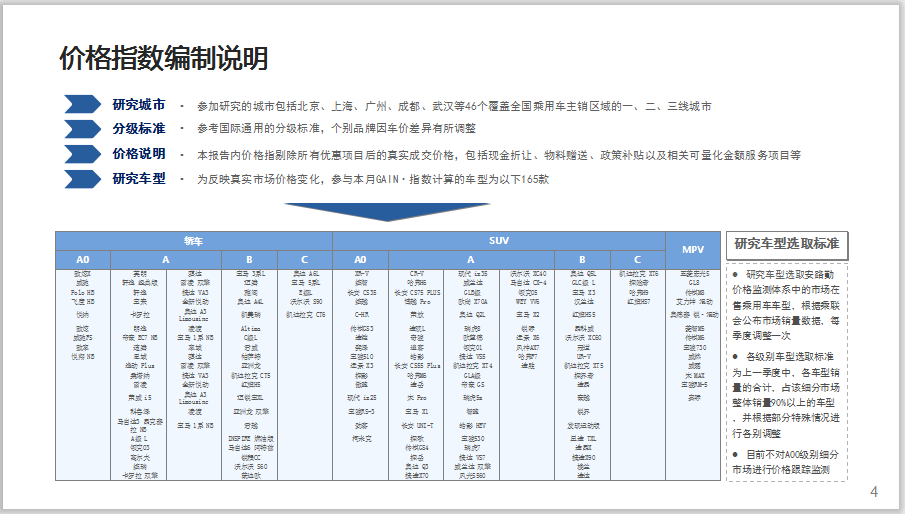Click the chevron arrow beside 分级标准
The image size is (905, 514).
[x=82, y=129]
